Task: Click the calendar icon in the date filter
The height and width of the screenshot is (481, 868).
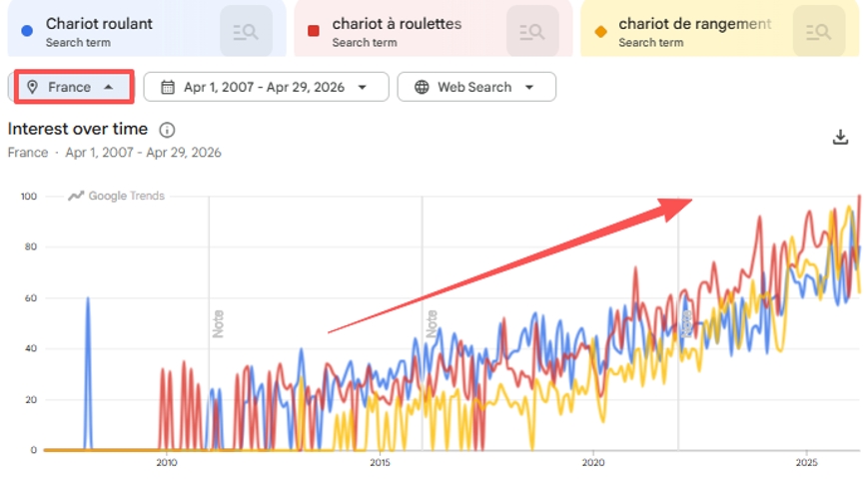Action: tap(168, 87)
